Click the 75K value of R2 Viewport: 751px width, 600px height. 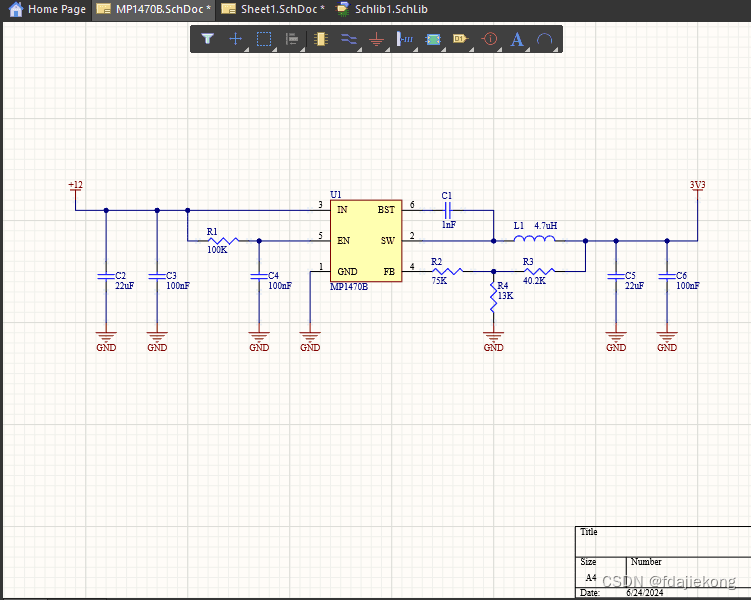point(439,281)
